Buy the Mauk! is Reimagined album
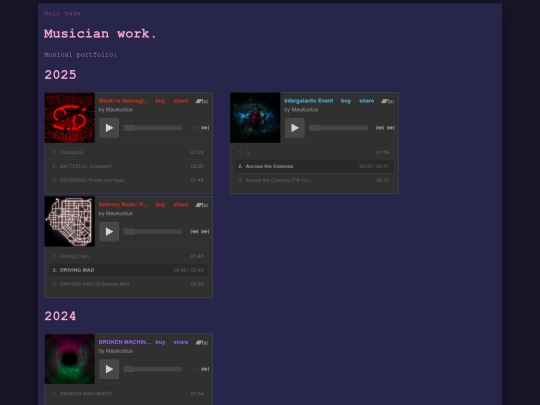Image resolution: width=540 pixels, height=405 pixels. (160, 101)
